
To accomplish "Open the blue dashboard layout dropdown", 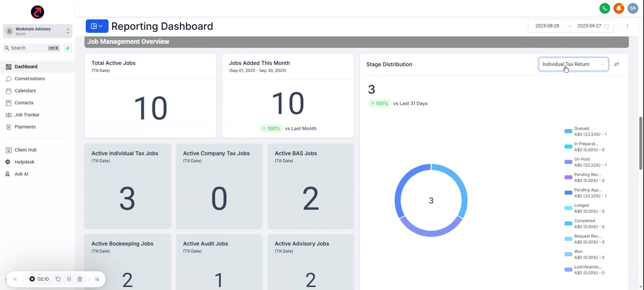I will pyautogui.click(x=97, y=26).
